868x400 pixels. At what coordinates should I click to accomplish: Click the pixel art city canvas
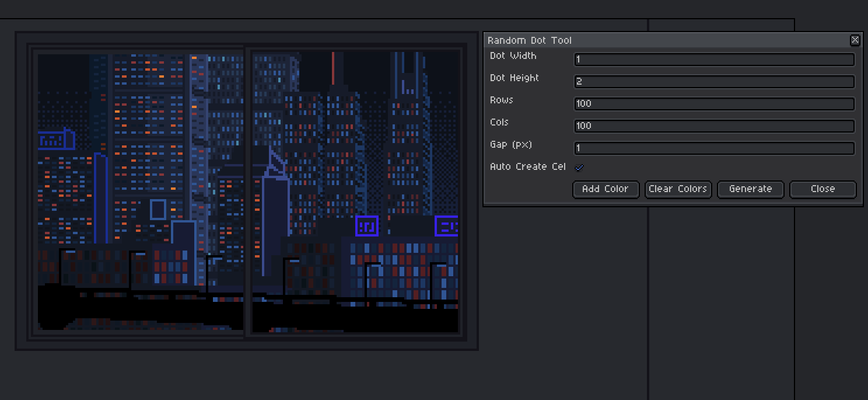click(x=247, y=190)
